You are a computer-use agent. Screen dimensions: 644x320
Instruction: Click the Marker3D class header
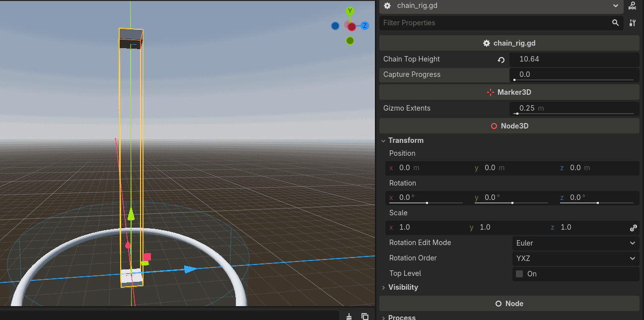[509, 92]
